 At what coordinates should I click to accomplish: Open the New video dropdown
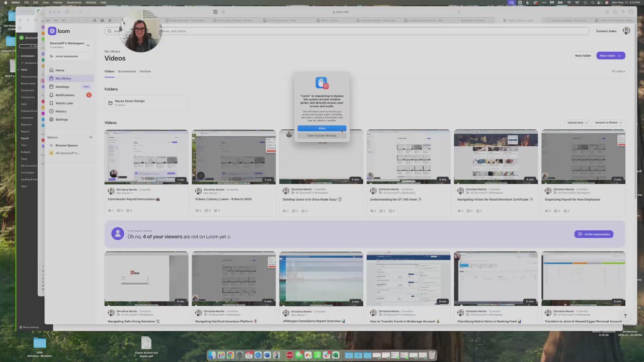pos(611,56)
